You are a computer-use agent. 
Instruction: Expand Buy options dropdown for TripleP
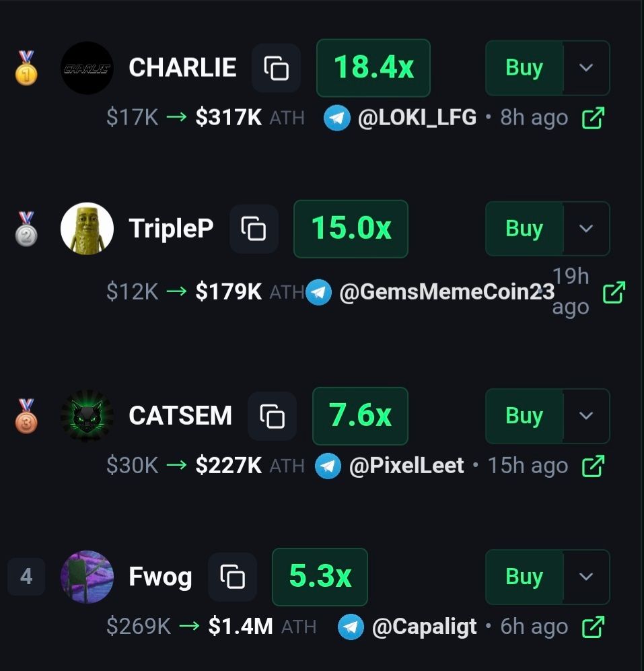(586, 229)
